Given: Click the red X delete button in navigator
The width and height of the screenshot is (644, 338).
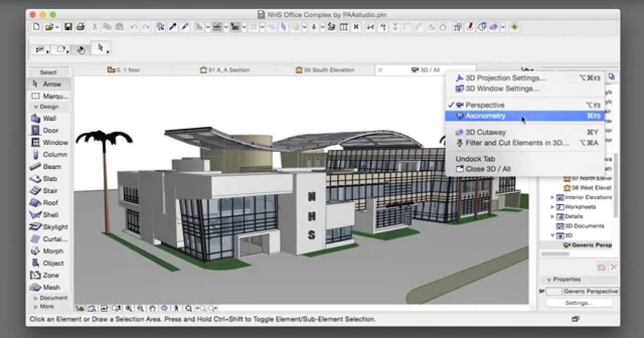Looking at the screenshot, I should [x=613, y=267].
